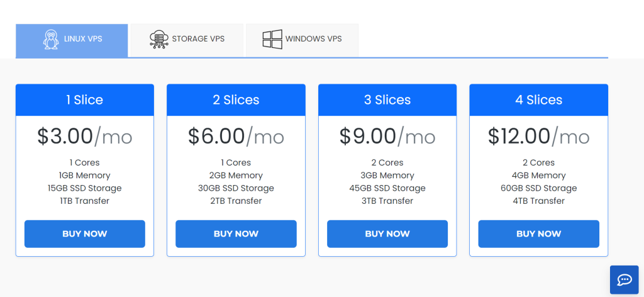Click the 1GB Memory line
Image resolution: width=644 pixels, height=297 pixels.
85,176
